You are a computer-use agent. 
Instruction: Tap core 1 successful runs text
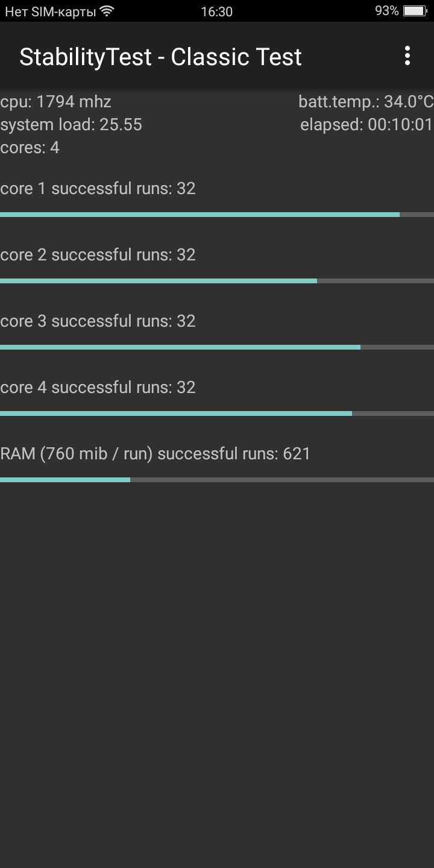coord(98,189)
